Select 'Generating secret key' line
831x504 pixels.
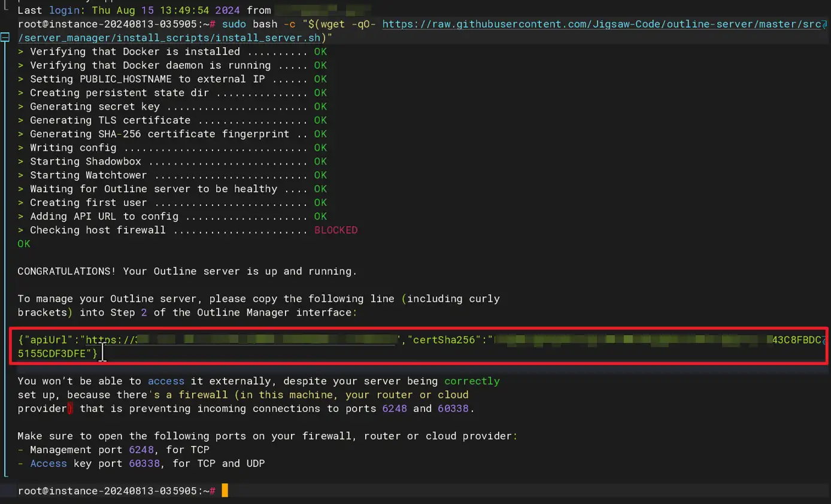172,107
